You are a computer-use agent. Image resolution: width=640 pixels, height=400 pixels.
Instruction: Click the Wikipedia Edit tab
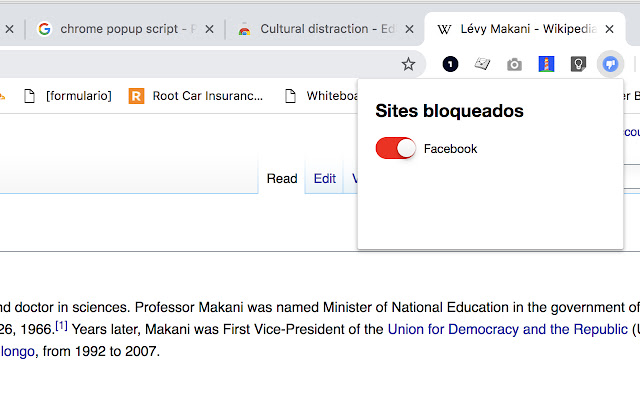point(324,179)
